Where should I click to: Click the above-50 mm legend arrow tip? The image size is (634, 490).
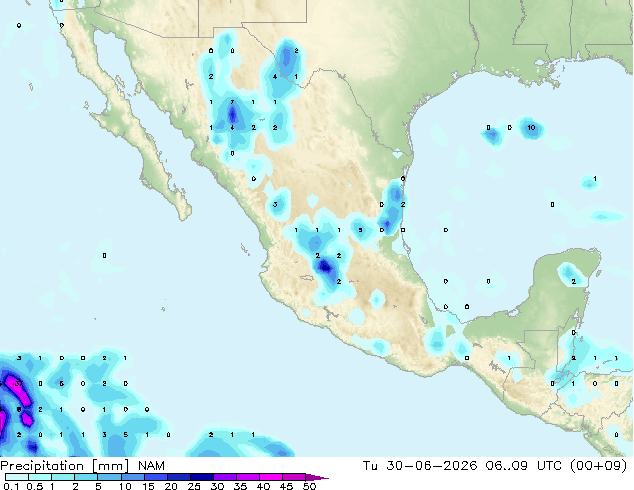pos(317,477)
